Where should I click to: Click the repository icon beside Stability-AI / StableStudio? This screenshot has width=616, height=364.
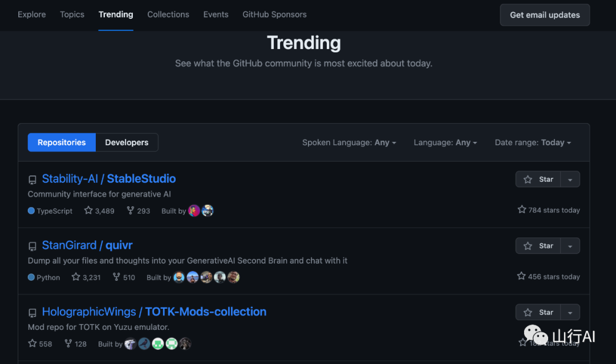click(x=33, y=179)
